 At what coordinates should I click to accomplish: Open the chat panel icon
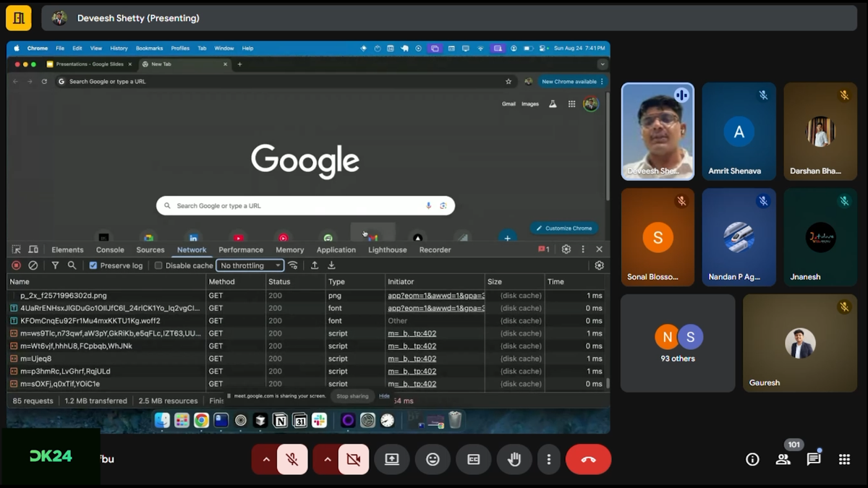pyautogui.click(x=814, y=459)
